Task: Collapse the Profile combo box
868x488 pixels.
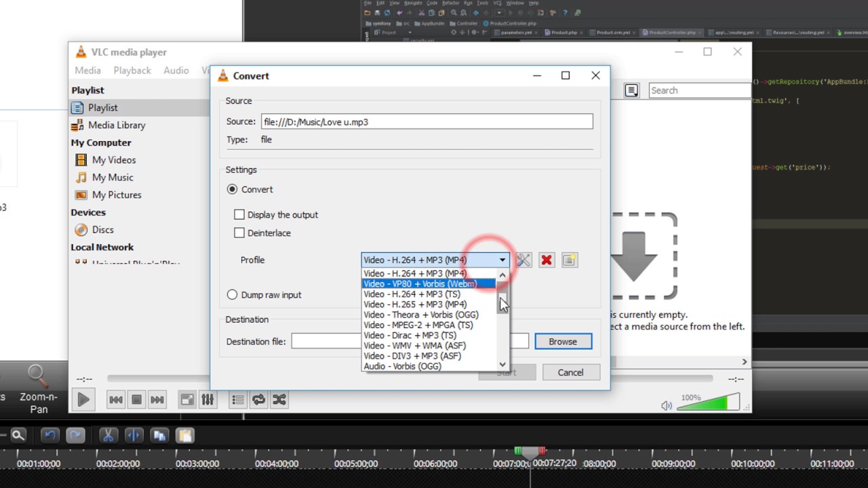Action: point(502,260)
